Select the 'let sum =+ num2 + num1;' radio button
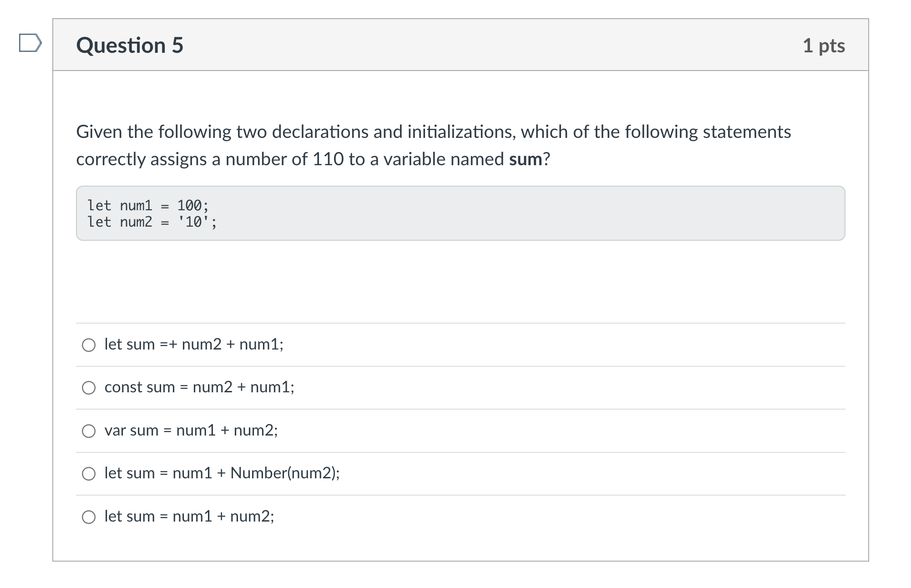The image size is (911, 588). [x=89, y=345]
